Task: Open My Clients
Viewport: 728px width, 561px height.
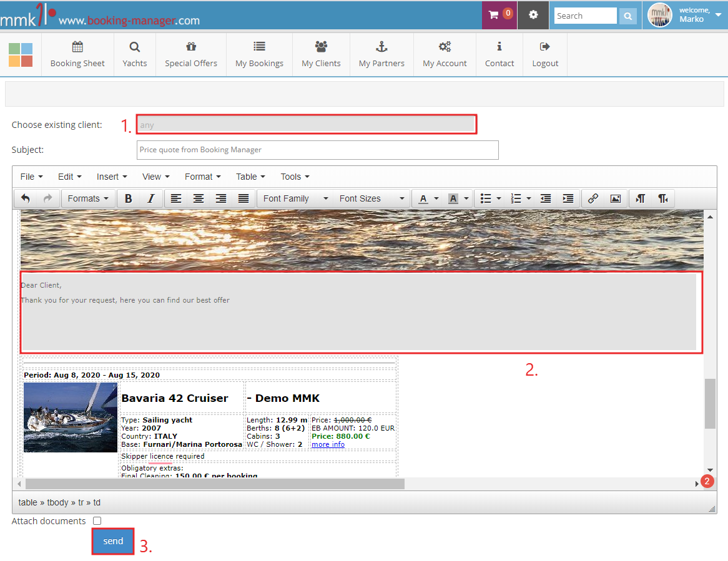Action: (321, 54)
